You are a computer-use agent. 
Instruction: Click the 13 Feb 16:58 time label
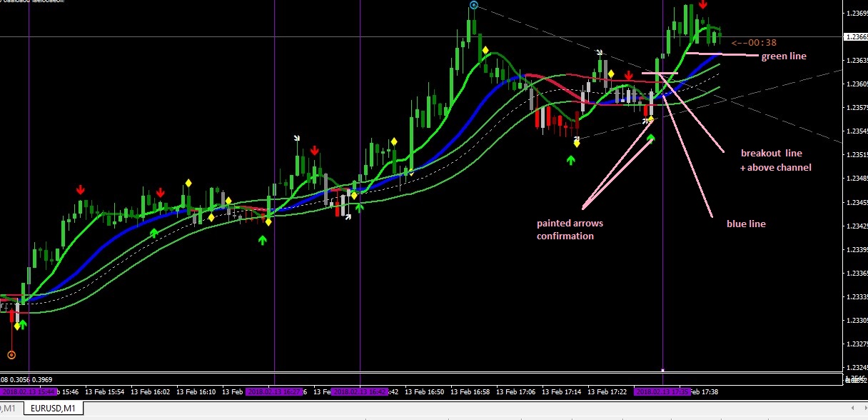pos(470,391)
